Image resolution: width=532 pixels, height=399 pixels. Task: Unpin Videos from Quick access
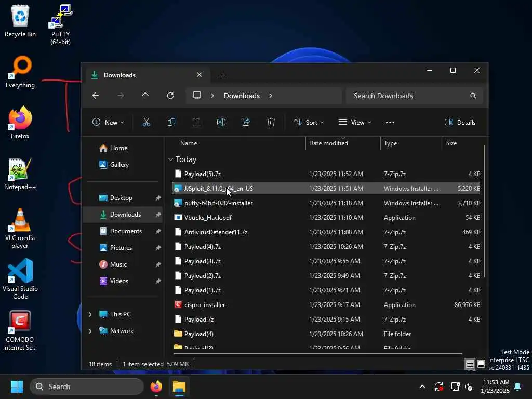coord(158,281)
